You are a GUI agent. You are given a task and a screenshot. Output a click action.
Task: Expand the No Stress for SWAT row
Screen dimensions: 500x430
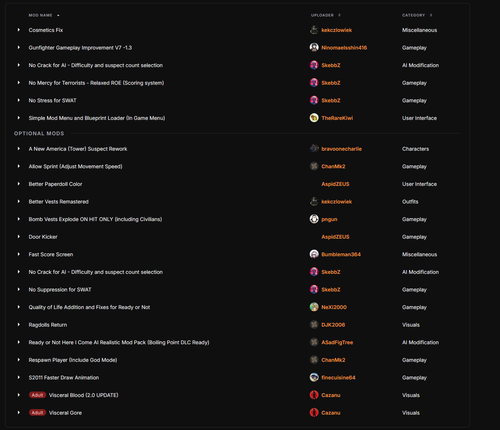19,100
